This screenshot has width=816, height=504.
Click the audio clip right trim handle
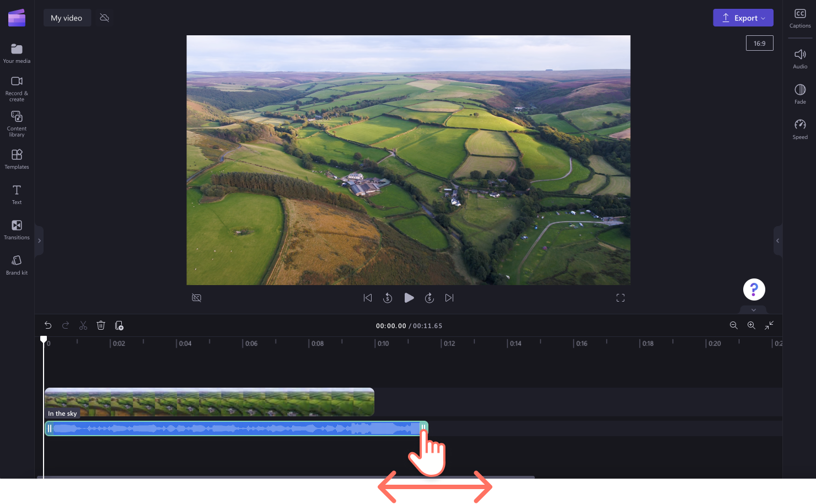[423, 428]
